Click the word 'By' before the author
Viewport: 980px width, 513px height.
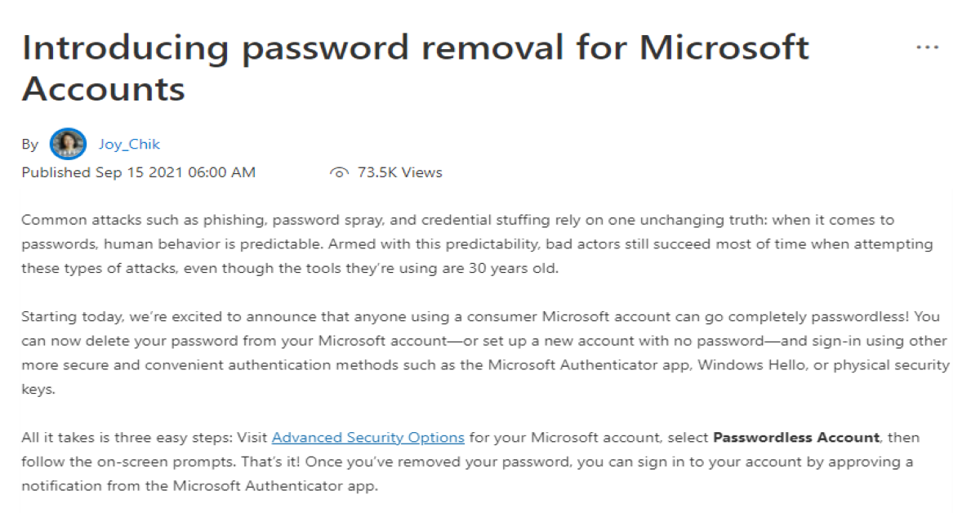[x=30, y=145]
